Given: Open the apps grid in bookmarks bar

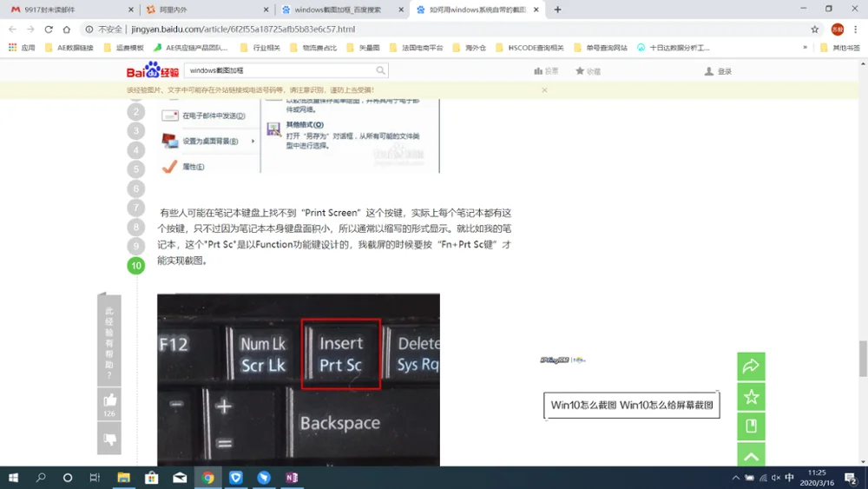Looking at the screenshot, I should click(12, 48).
